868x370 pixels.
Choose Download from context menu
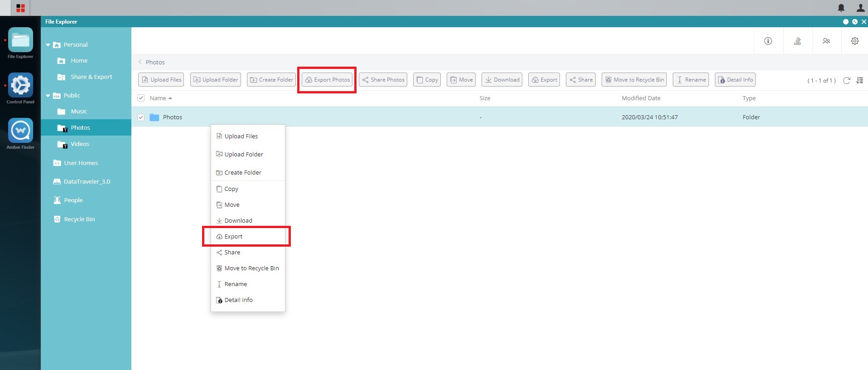pos(248,220)
